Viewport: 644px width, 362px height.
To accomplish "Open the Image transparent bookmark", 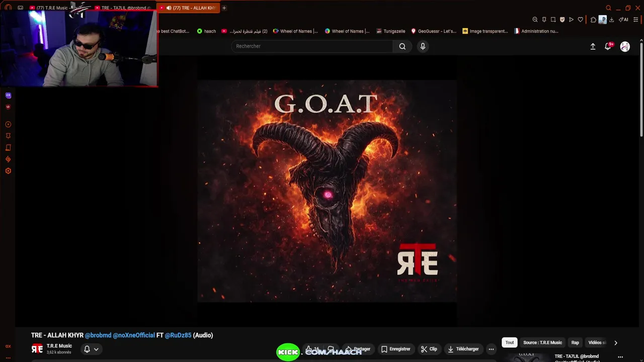I will click(485, 31).
